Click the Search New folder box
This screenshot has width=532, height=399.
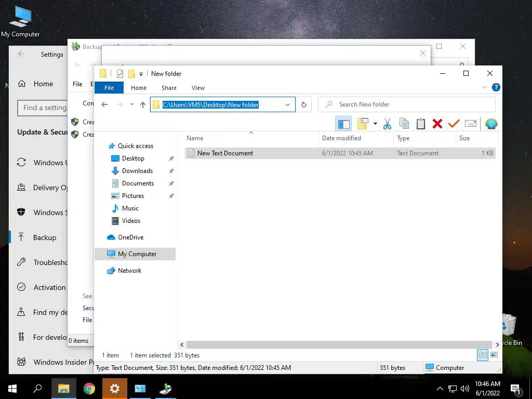point(406,104)
